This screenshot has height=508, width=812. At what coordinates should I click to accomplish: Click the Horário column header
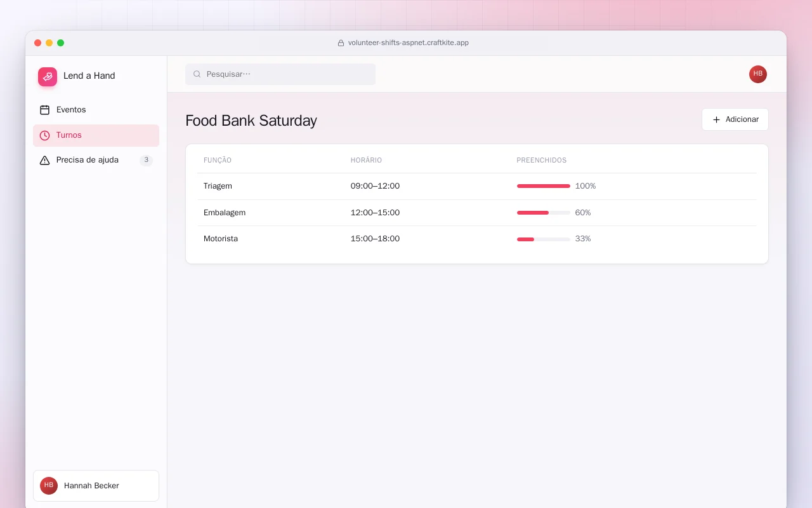click(x=366, y=161)
